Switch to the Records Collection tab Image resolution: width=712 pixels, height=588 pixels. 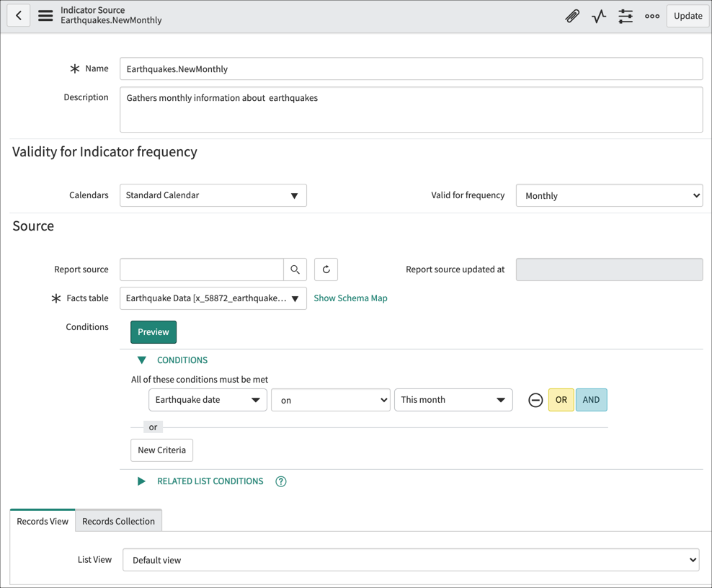[x=118, y=520]
